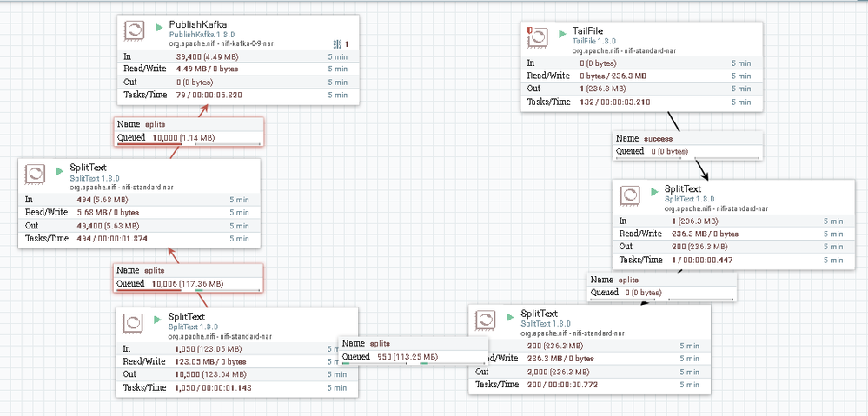
Task: Click the red primary-node badge on TailFile
Action: coord(529,30)
